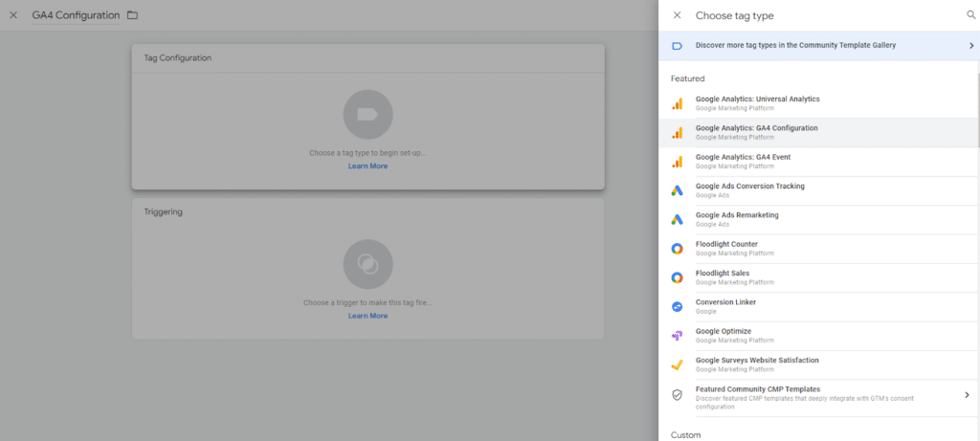
Task: Close the GA4 Configuration tag editor
Action: [x=13, y=15]
